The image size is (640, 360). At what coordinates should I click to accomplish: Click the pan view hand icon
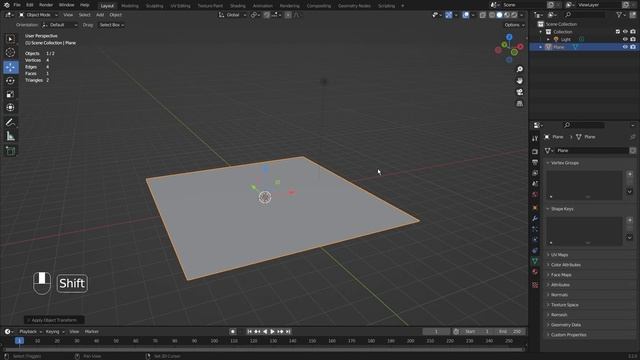tap(519, 81)
